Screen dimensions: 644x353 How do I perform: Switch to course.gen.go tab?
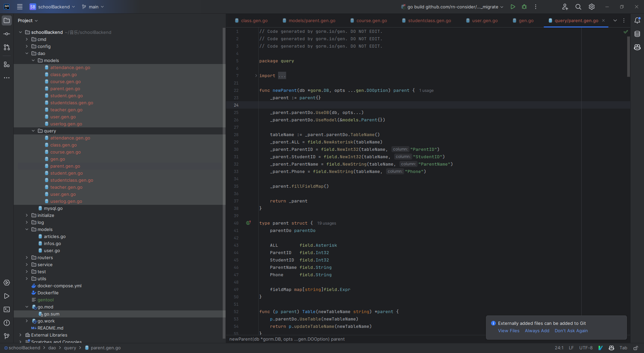click(x=368, y=20)
